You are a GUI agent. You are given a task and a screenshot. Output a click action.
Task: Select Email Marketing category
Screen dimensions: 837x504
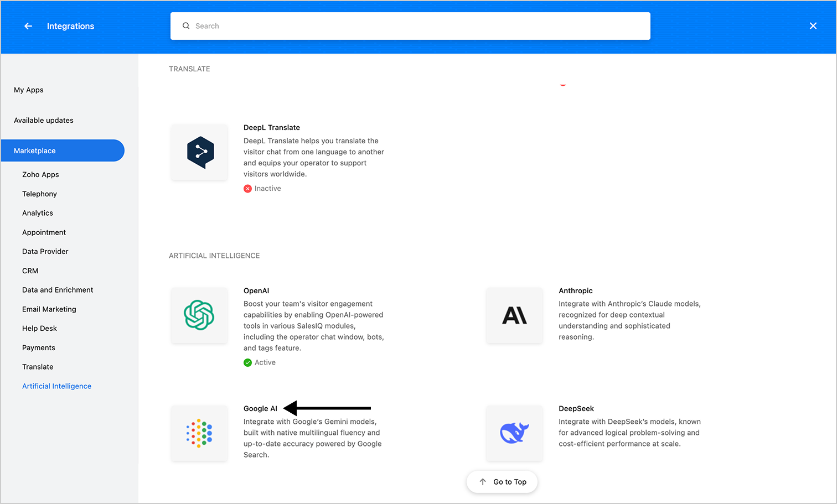(49, 309)
